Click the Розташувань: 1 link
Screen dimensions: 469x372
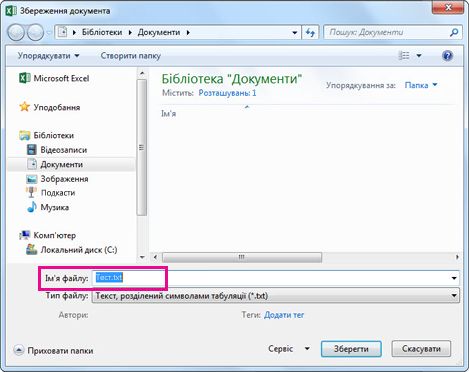tap(227, 93)
